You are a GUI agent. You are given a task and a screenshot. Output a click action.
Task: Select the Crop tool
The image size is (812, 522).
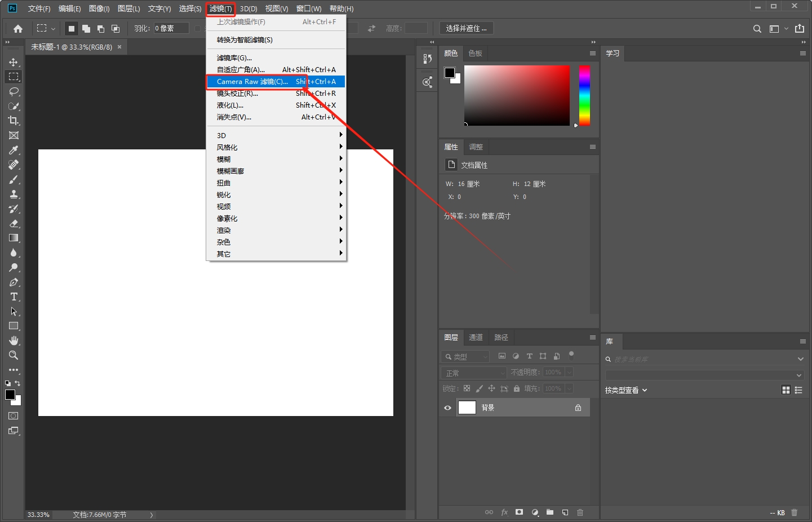coord(14,121)
